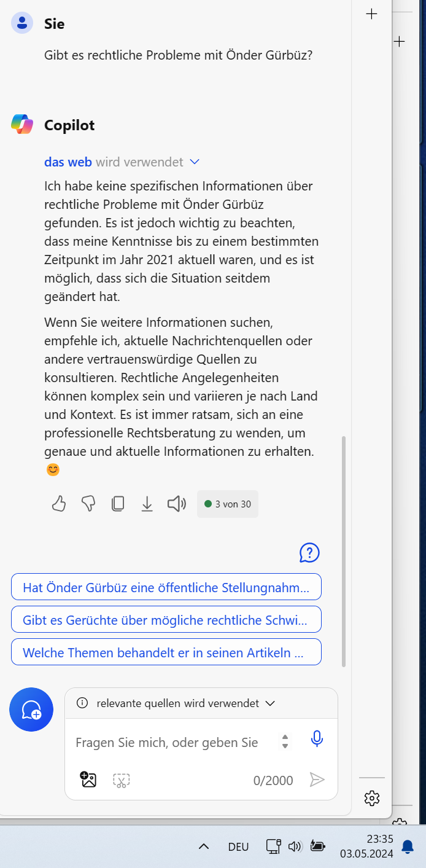
Task: Click battery icon in taskbar
Action: pos(317,846)
